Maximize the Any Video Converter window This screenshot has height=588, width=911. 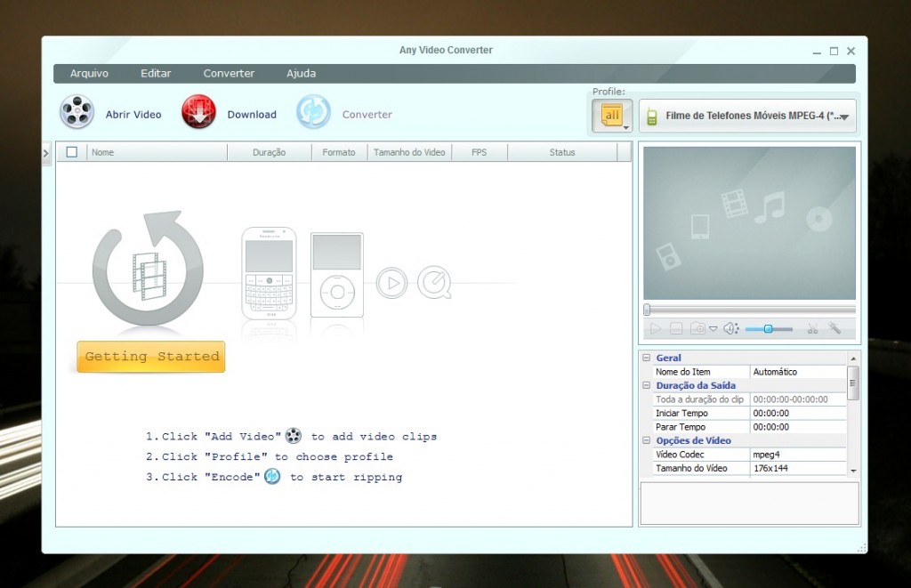(834, 51)
